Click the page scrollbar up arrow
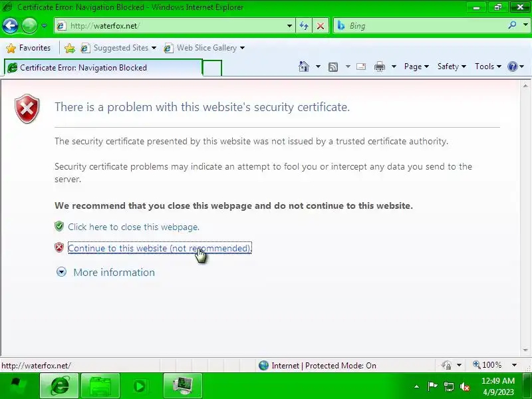The width and height of the screenshot is (532, 399). 525,86
